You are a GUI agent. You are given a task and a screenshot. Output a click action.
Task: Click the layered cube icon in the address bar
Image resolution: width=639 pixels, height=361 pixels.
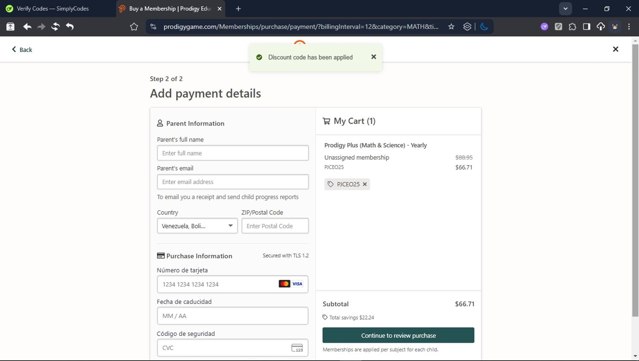coord(467,26)
